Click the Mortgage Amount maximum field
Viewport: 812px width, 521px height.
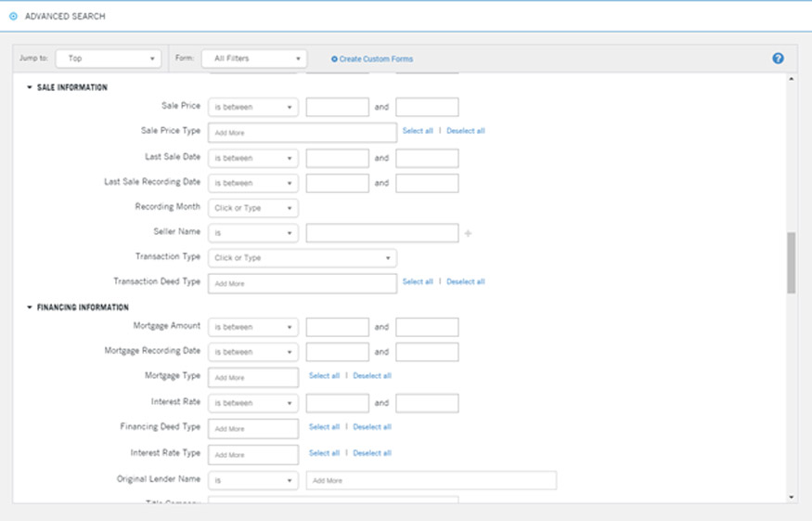(427, 327)
